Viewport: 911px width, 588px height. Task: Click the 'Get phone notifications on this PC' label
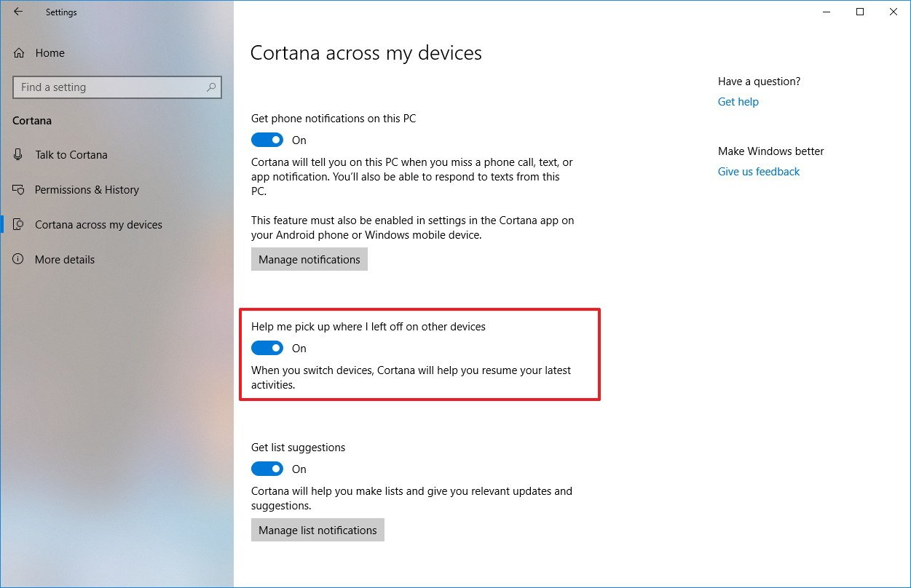(334, 118)
